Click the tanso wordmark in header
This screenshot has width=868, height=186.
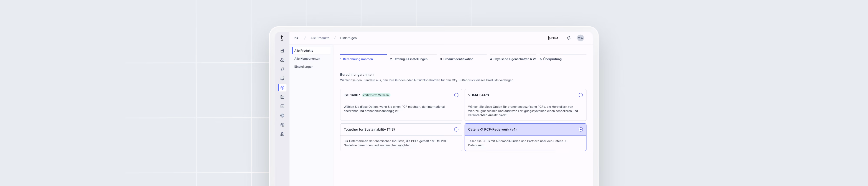[x=553, y=38]
